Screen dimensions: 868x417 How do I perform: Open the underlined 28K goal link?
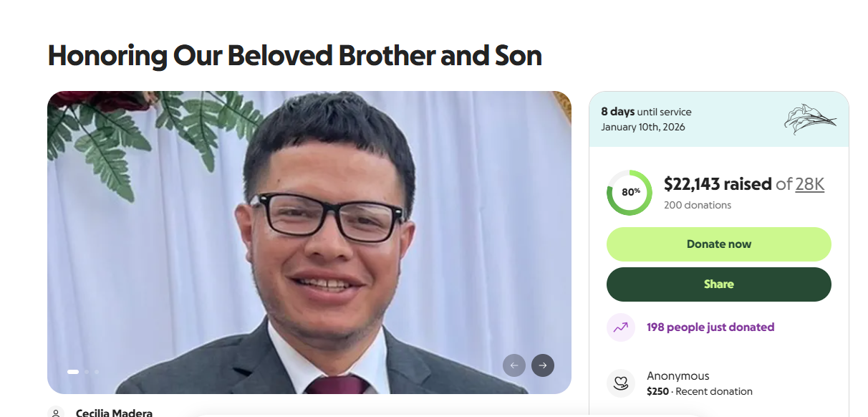(810, 184)
